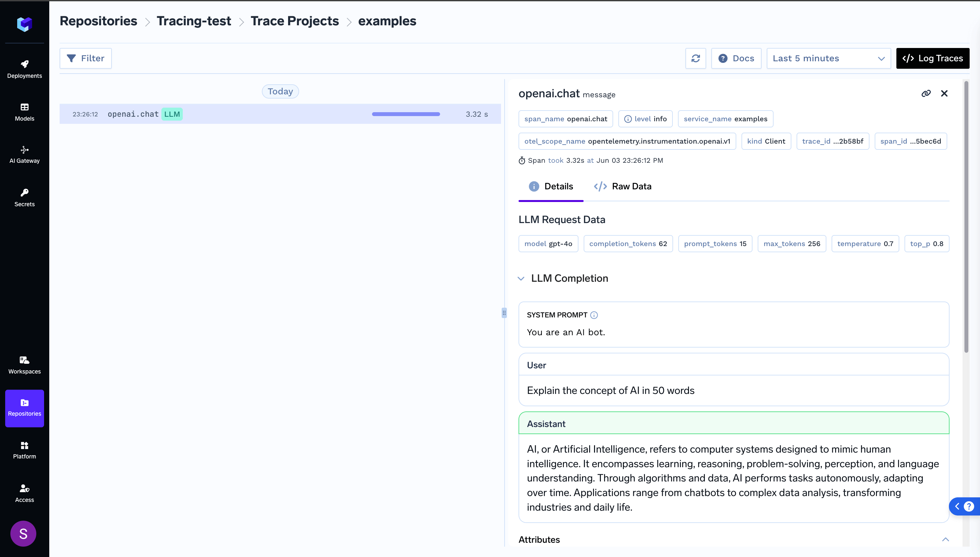This screenshot has height=557, width=980.
Task: Open the Filter button
Action: [86, 58]
